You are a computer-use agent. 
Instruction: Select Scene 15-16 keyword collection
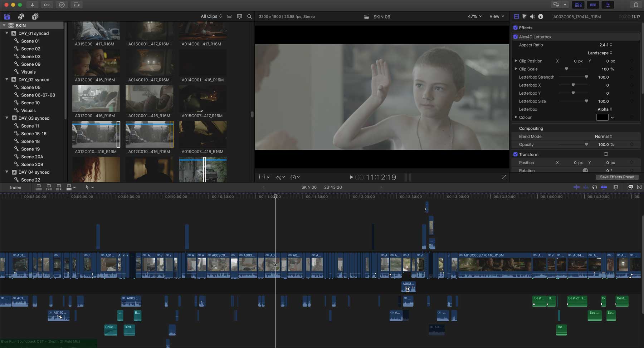(x=34, y=134)
